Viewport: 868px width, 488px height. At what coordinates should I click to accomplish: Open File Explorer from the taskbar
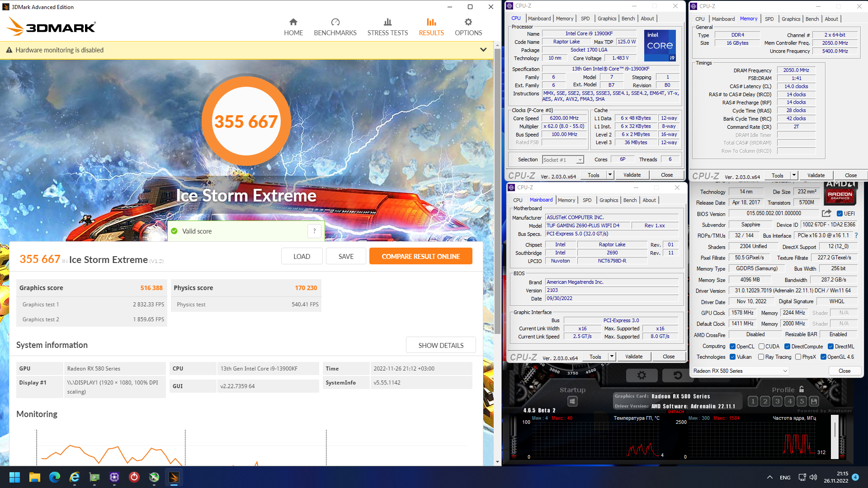(x=35, y=477)
